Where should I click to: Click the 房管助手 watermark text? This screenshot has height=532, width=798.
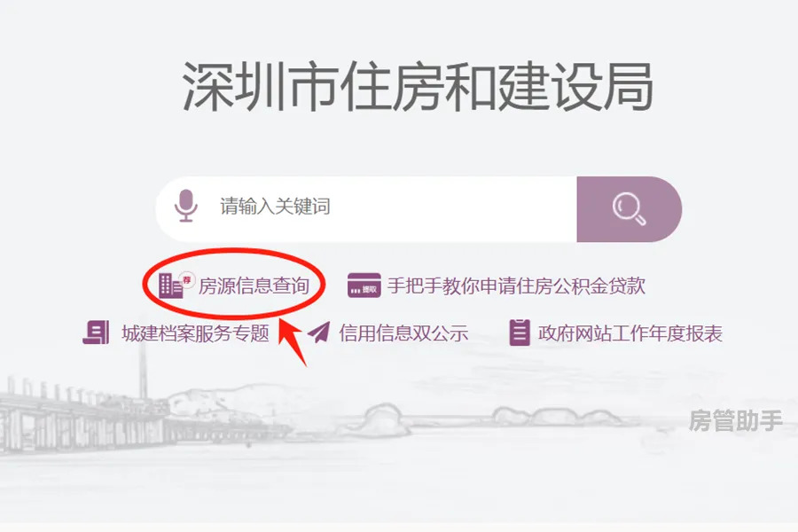pos(735,421)
